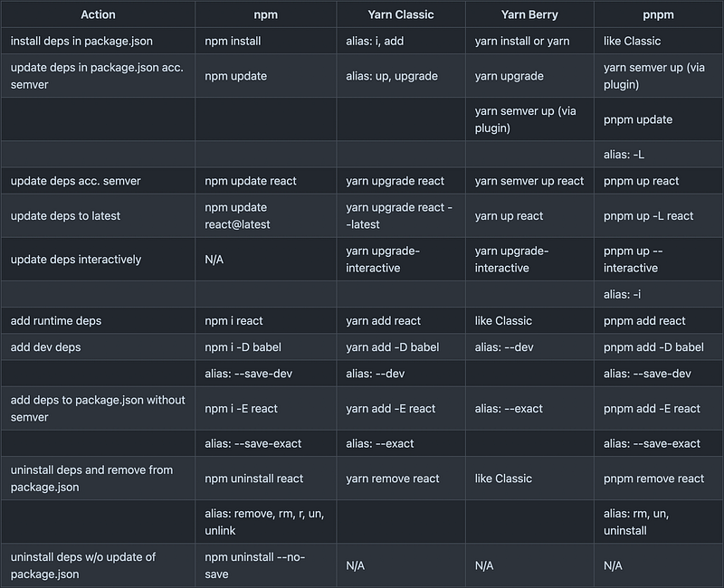Select the Yarn Berry column header
The height and width of the screenshot is (588, 724).
click(529, 14)
